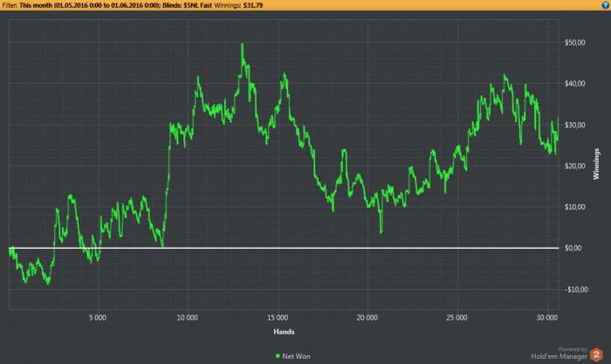This screenshot has height=364, width=611.
Task: Click the 'Powered by Hold'em Manager' text
Action: tap(560, 353)
